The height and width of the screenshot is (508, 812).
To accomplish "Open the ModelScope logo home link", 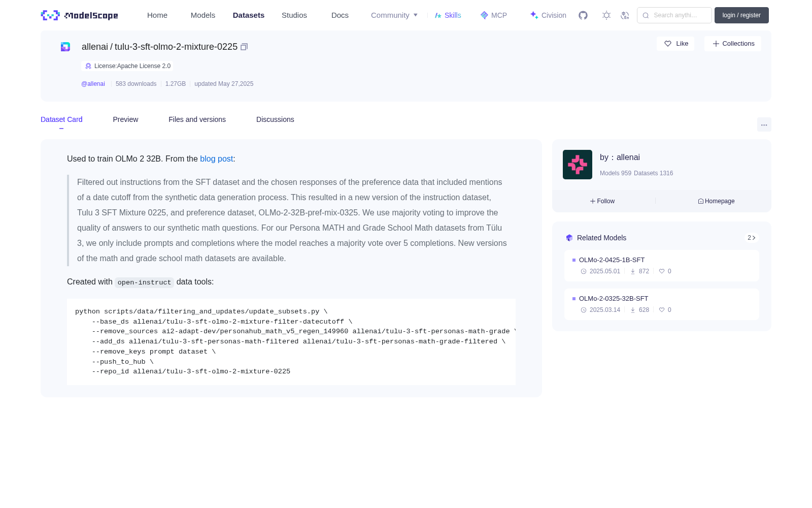I will pyautogui.click(x=80, y=15).
